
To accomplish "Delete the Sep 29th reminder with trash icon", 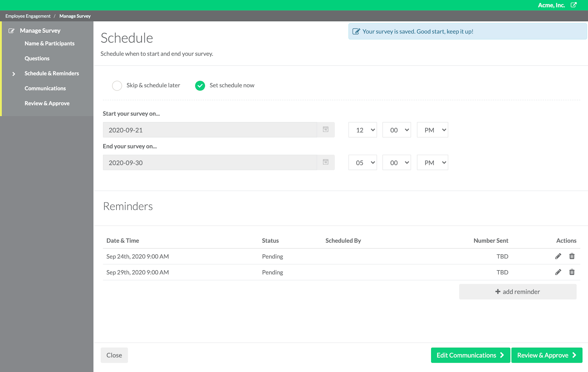I will (x=572, y=272).
